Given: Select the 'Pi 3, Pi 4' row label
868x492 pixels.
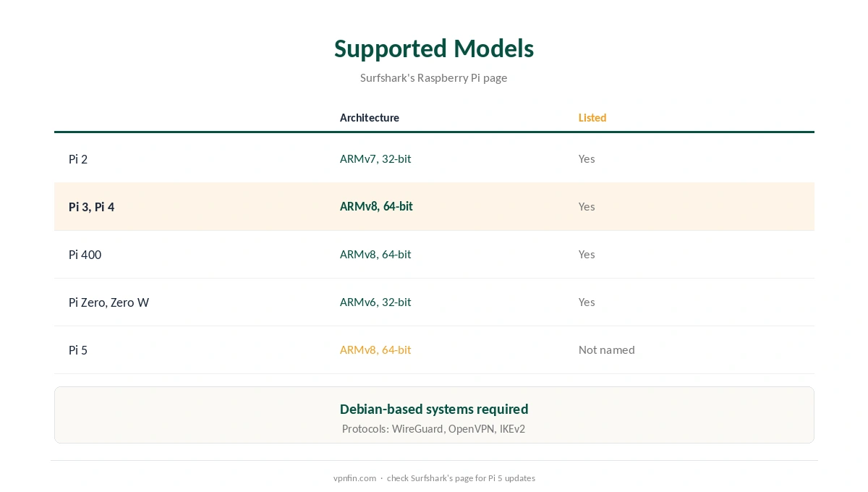Looking at the screenshot, I should click(92, 207).
